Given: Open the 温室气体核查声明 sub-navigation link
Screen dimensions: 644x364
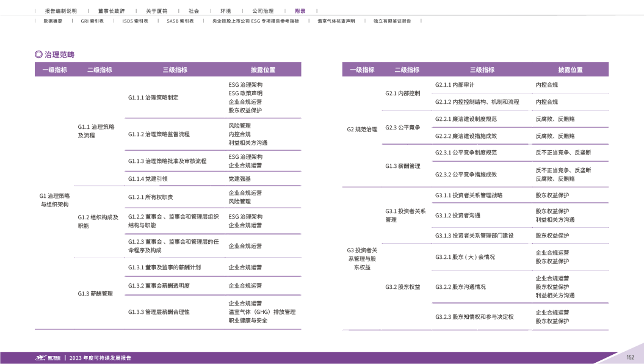Looking at the screenshot, I should (336, 21).
